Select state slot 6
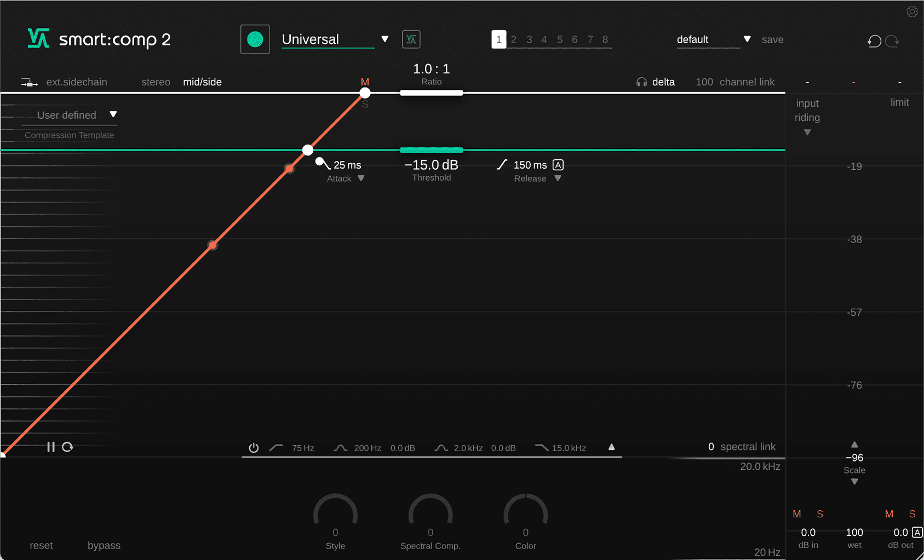The height and width of the screenshot is (560, 924). pyautogui.click(x=575, y=39)
